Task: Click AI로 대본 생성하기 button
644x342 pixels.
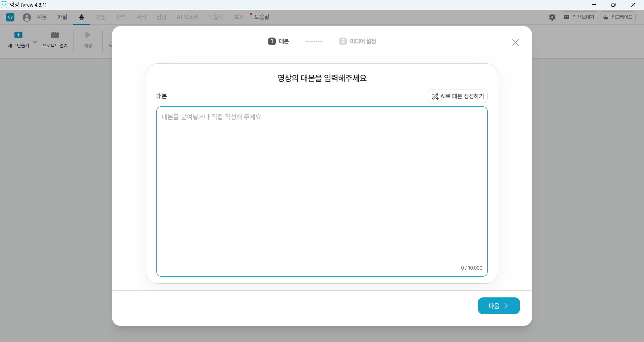Action: click(458, 96)
